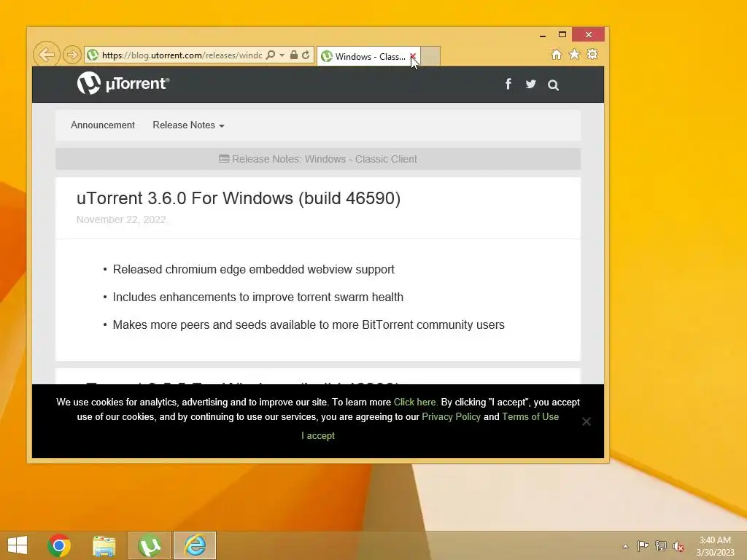Click the browser Home icon
This screenshot has height=560, width=747.
pyautogui.click(x=556, y=55)
